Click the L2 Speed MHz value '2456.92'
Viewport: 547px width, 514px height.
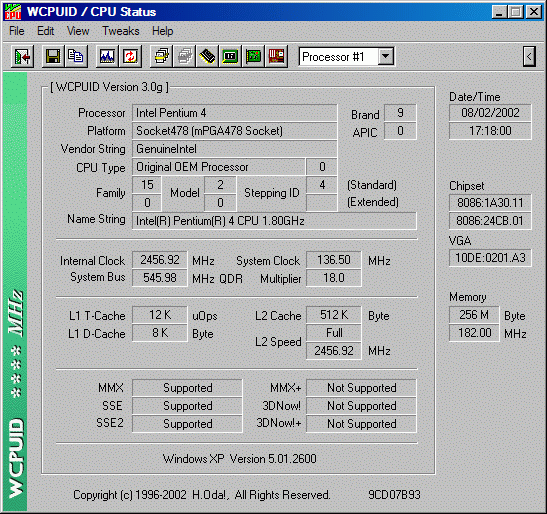pos(334,351)
